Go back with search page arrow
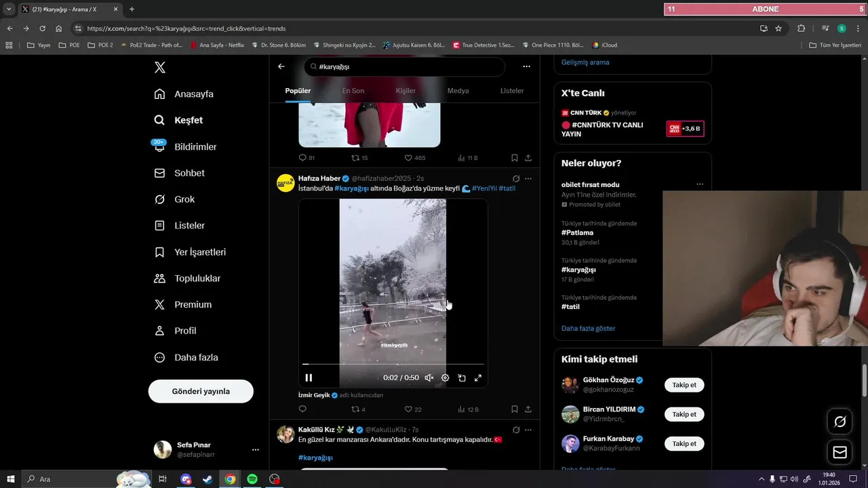This screenshot has width=868, height=488. tap(281, 66)
